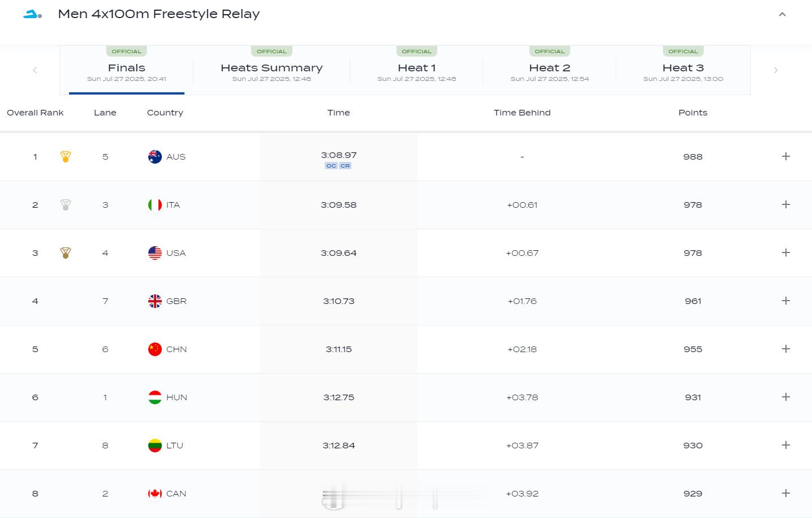
Task: Select the USA country name
Action: 176,253
